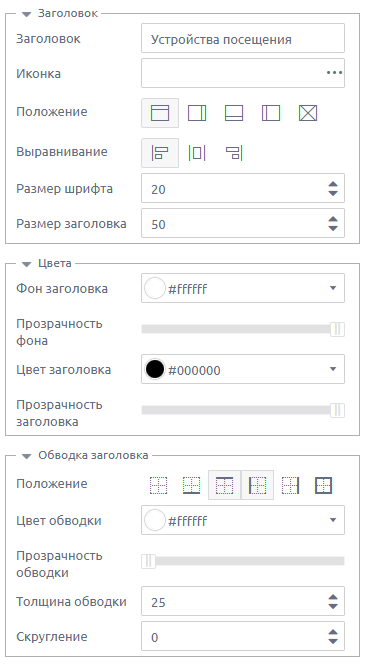Click Прозрачность фона slider handle
The width and height of the screenshot is (365, 664).
pos(337,329)
